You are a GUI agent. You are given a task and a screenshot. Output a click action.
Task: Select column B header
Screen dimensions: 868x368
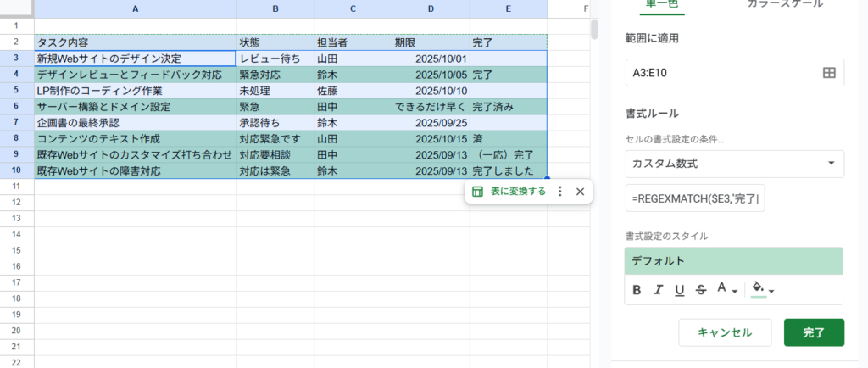point(275,8)
